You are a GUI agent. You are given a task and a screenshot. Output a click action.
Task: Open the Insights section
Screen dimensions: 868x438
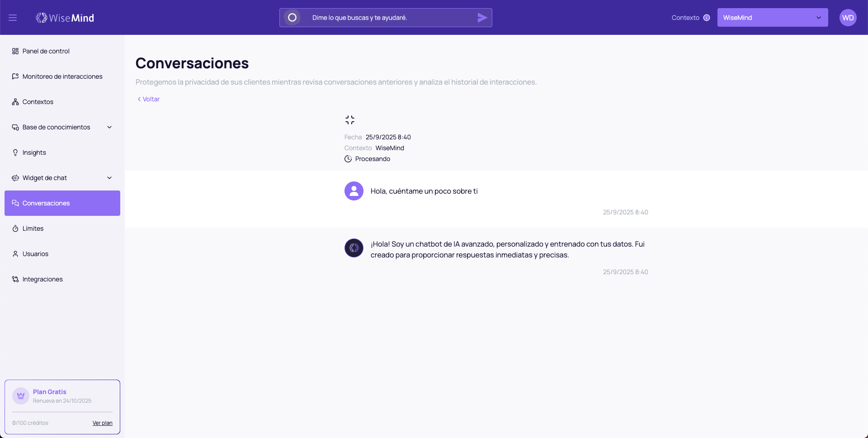[34, 152]
